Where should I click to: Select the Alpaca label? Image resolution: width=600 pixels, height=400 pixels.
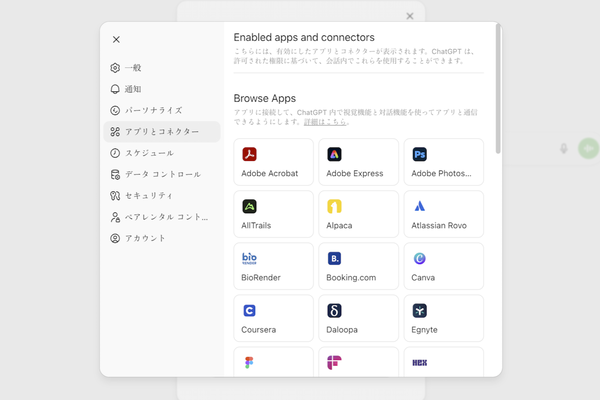point(339,225)
